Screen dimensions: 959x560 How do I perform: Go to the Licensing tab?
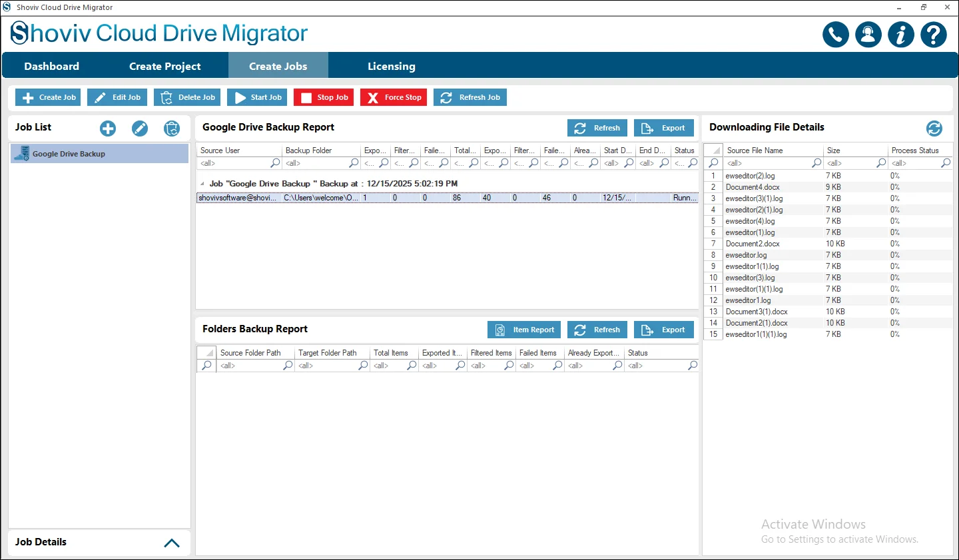(392, 66)
